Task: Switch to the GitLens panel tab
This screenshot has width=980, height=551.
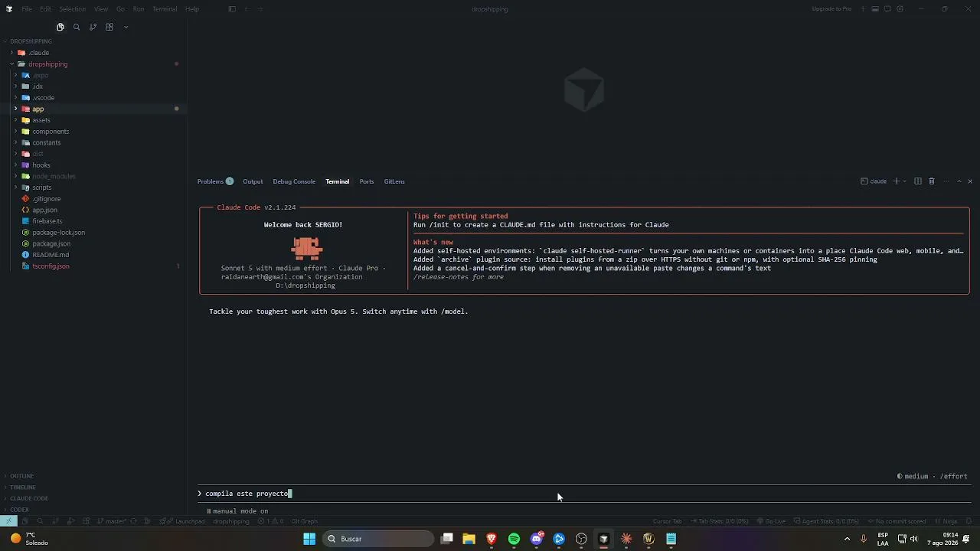Action: (x=394, y=181)
